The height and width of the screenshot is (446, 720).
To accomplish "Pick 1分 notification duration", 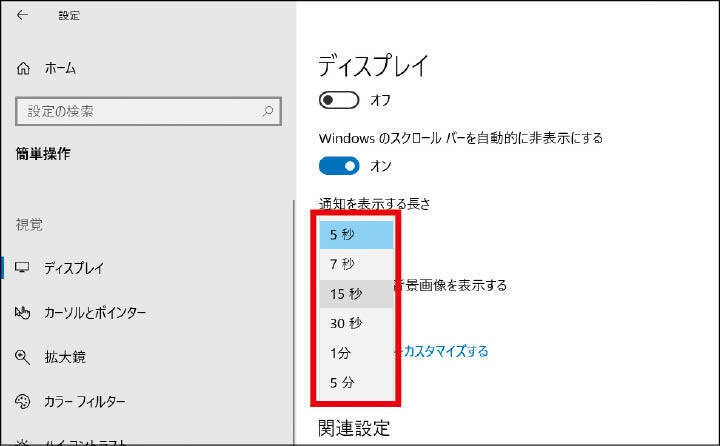I will tap(356, 353).
